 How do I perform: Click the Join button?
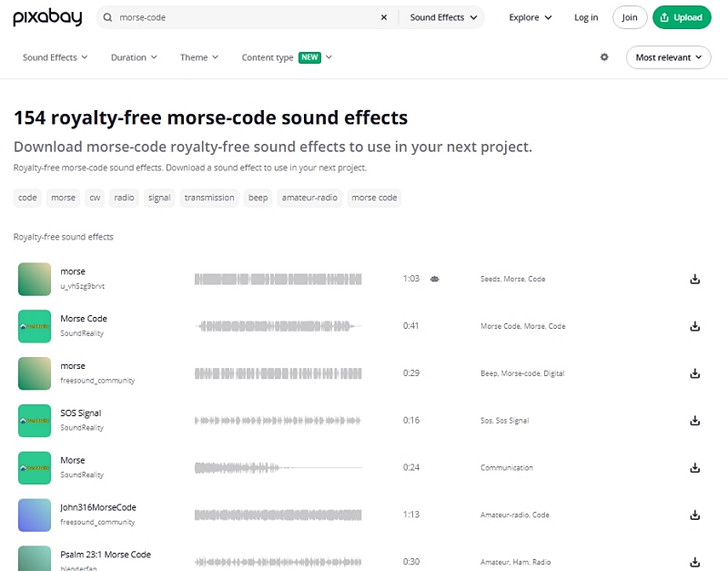click(x=630, y=17)
